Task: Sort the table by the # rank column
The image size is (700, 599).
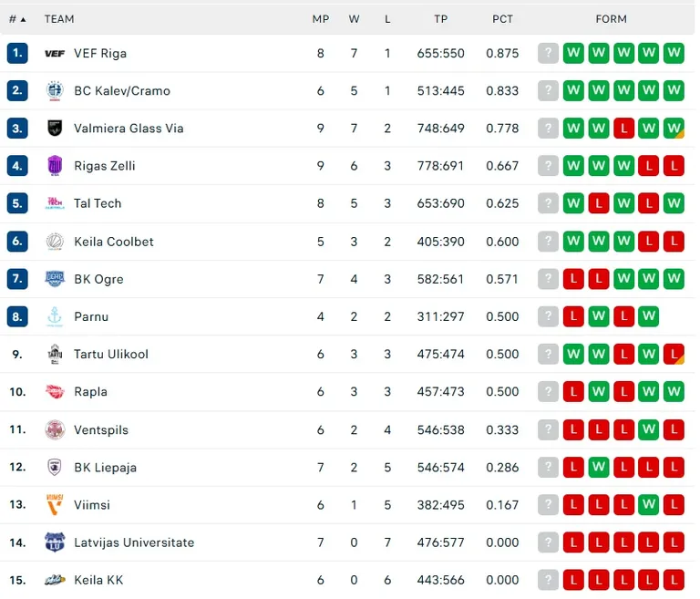Action: click(17, 19)
